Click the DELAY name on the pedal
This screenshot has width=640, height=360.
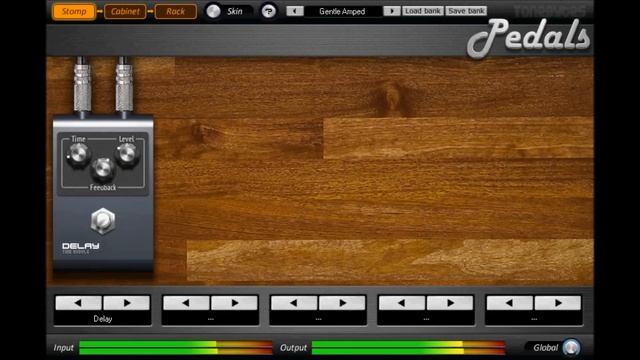pos(80,246)
